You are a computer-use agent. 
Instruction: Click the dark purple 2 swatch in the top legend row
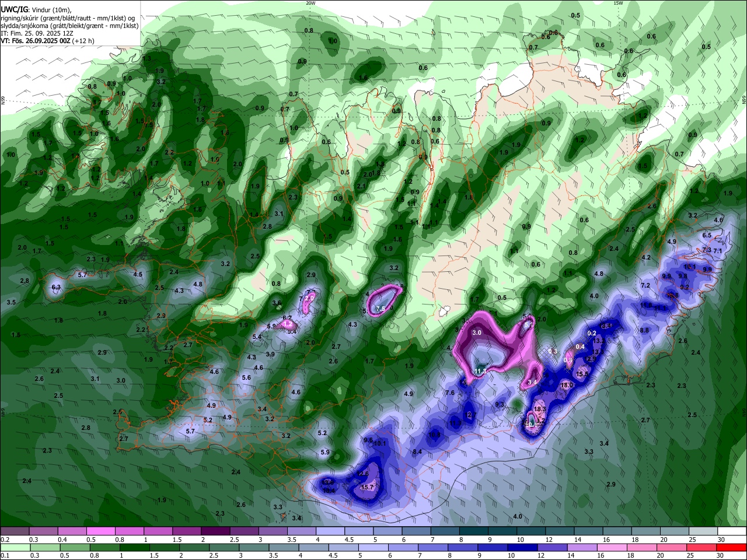pos(215,531)
